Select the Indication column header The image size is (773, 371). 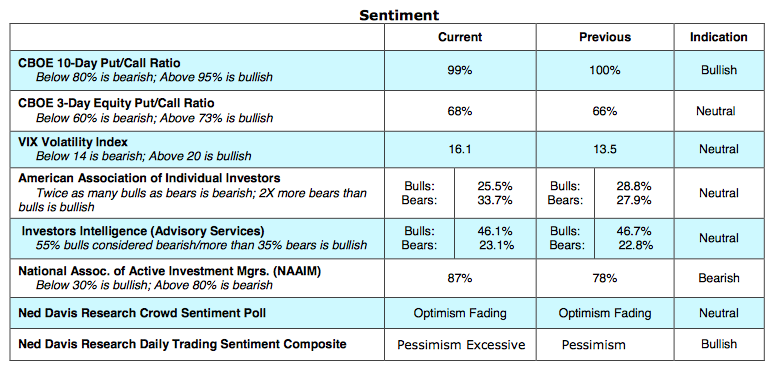(718, 37)
